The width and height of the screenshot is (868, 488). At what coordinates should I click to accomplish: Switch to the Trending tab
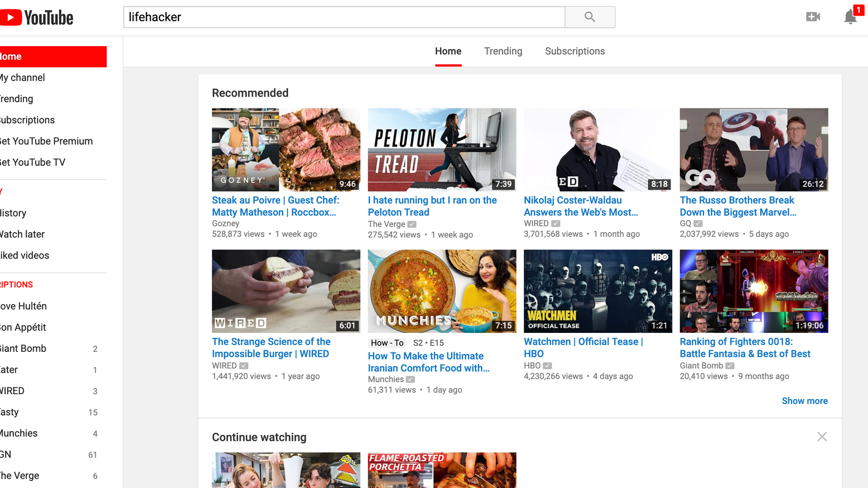(503, 51)
